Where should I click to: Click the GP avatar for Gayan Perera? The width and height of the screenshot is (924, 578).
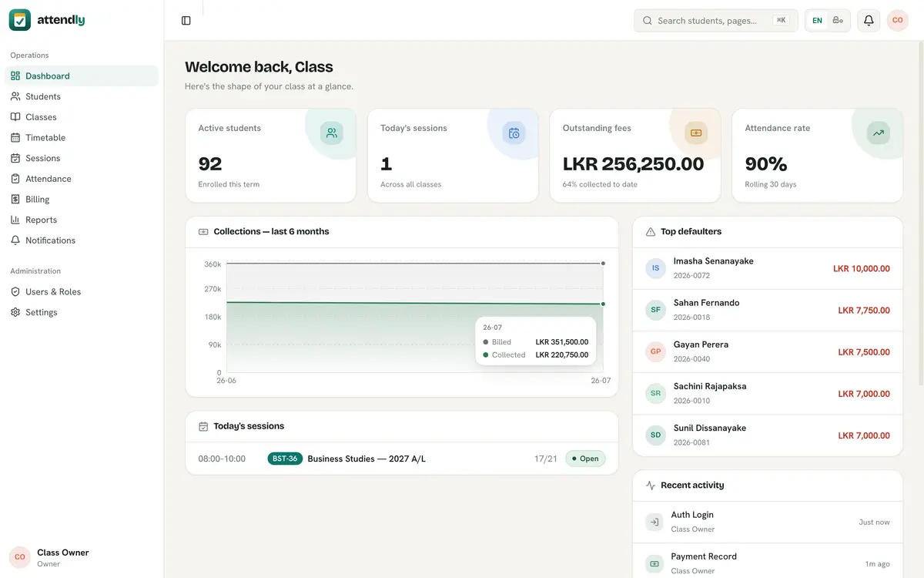pyautogui.click(x=655, y=351)
